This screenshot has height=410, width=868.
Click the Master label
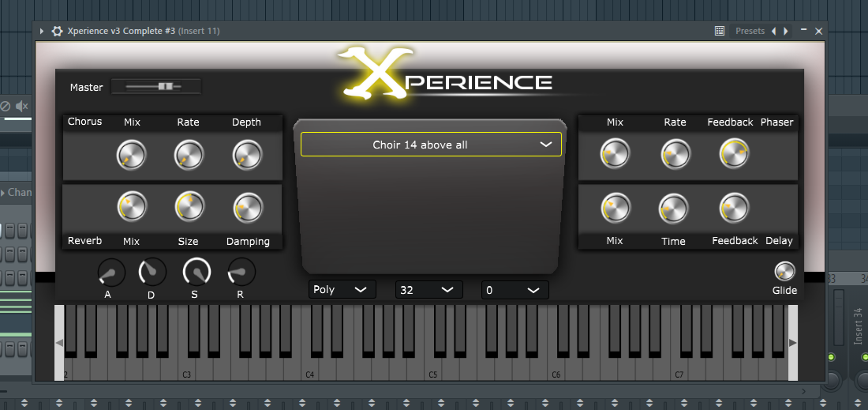(86, 87)
